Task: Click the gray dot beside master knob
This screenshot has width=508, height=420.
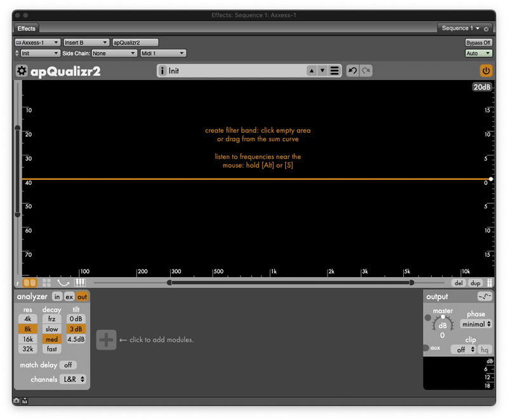Action: (x=428, y=318)
